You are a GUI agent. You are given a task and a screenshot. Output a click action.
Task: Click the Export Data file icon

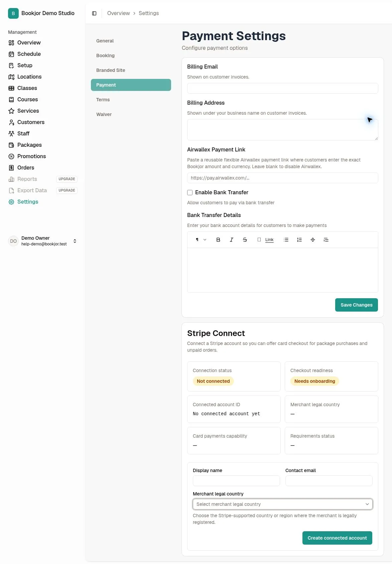[11, 191]
